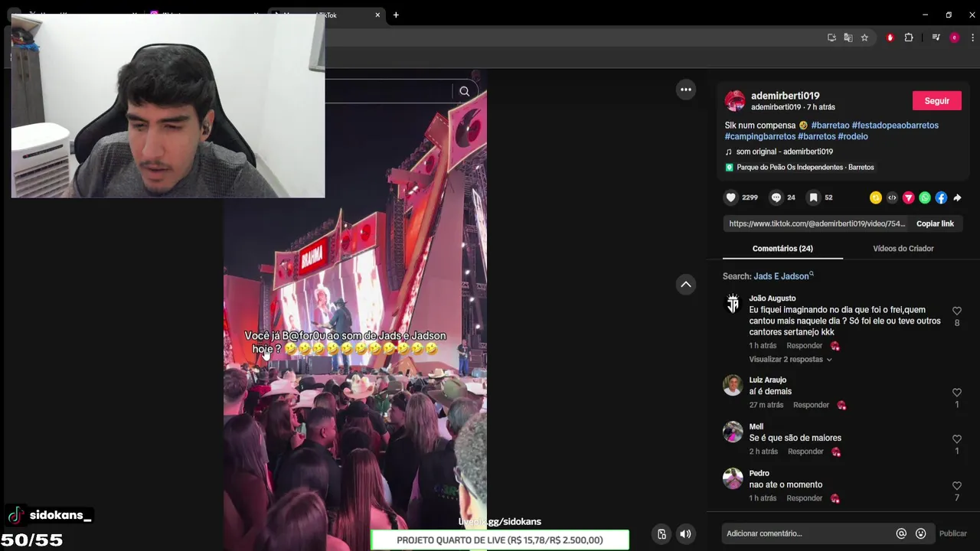Open the #rodeio hashtag
This screenshot has height=551, width=980.
click(853, 137)
